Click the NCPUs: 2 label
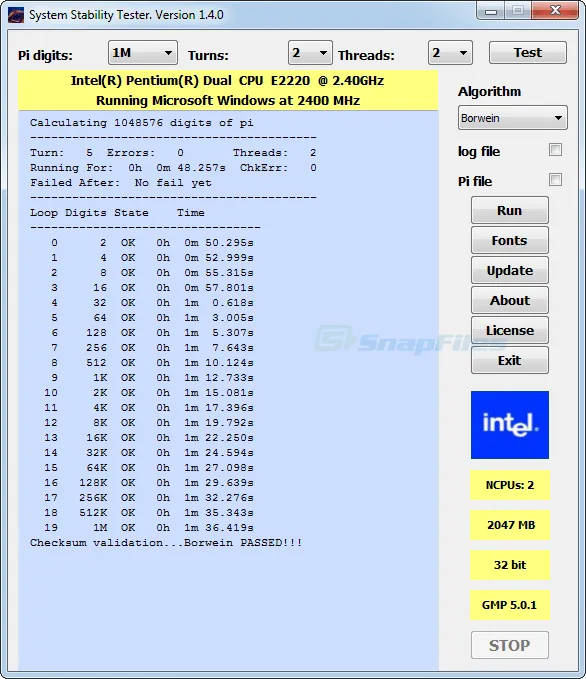 point(510,485)
